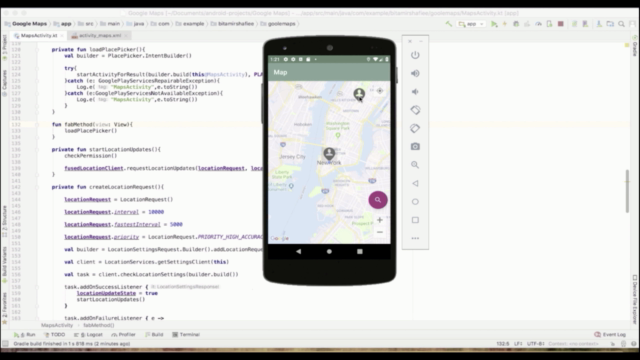Click the java breadcrumb folder
The height and width of the screenshot is (360, 640).
pyautogui.click(x=136, y=24)
